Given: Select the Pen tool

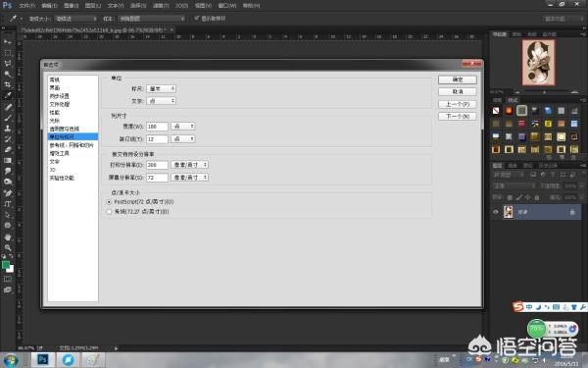Looking at the screenshot, I should pyautogui.click(x=8, y=193).
